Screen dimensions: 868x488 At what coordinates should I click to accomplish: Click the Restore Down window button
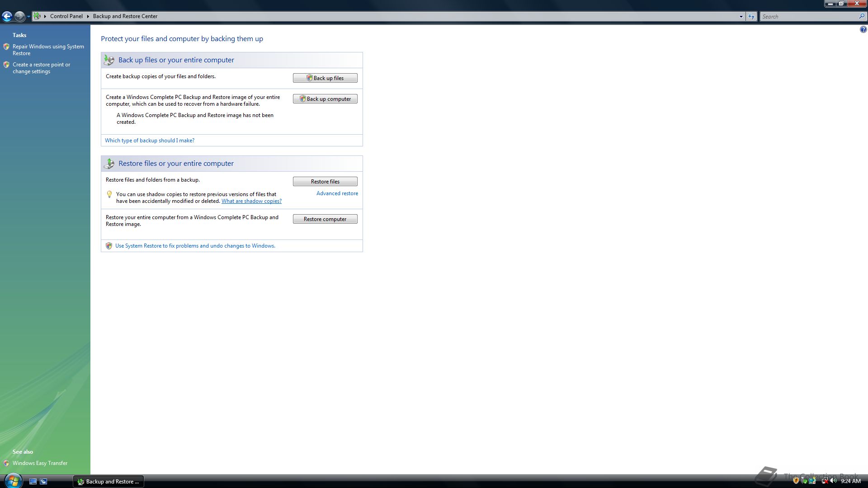(x=841, y=3)
